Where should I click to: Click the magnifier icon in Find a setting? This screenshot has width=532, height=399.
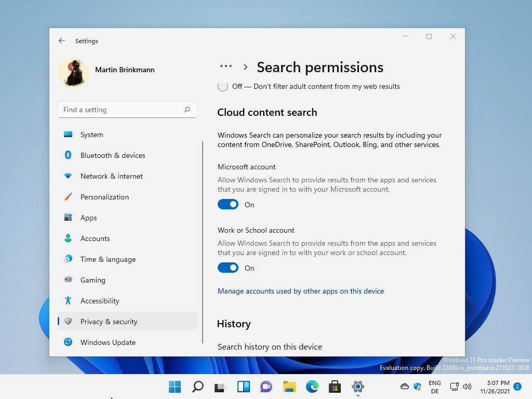pyautogui.click(x=187, y=110)
